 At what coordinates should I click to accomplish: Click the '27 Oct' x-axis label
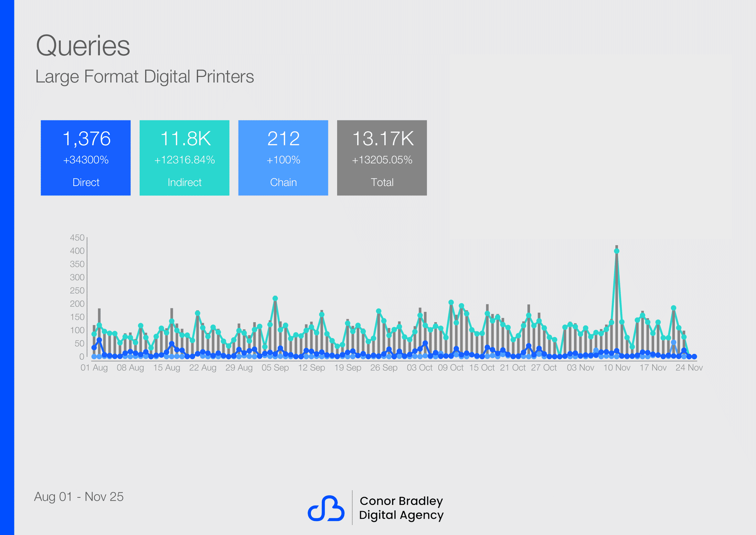544,368
